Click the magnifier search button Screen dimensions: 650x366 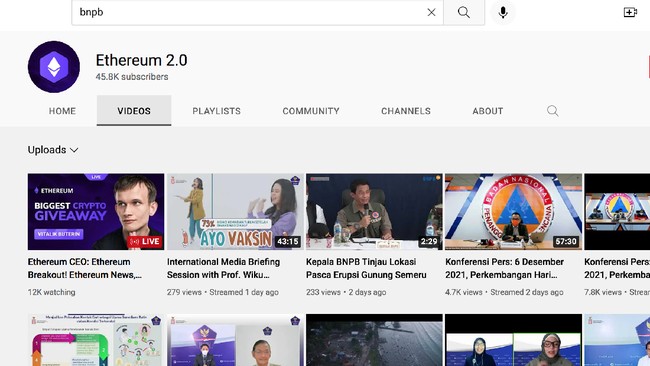coord(464,12)
